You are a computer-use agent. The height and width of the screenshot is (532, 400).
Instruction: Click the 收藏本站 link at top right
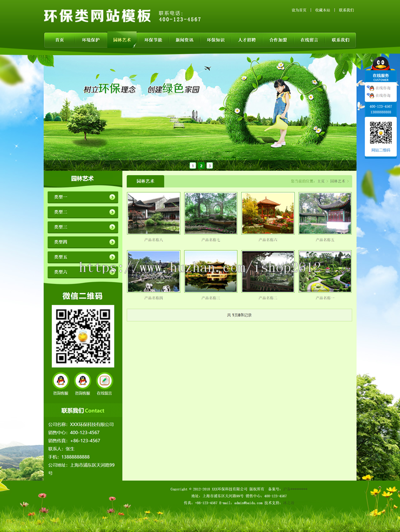[x=323, y=10]
